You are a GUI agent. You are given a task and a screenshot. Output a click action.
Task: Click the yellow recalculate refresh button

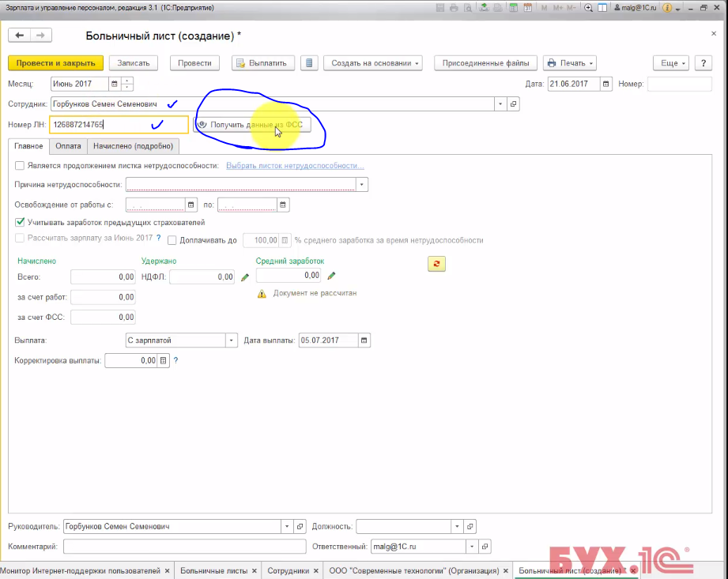click(436, 264)
